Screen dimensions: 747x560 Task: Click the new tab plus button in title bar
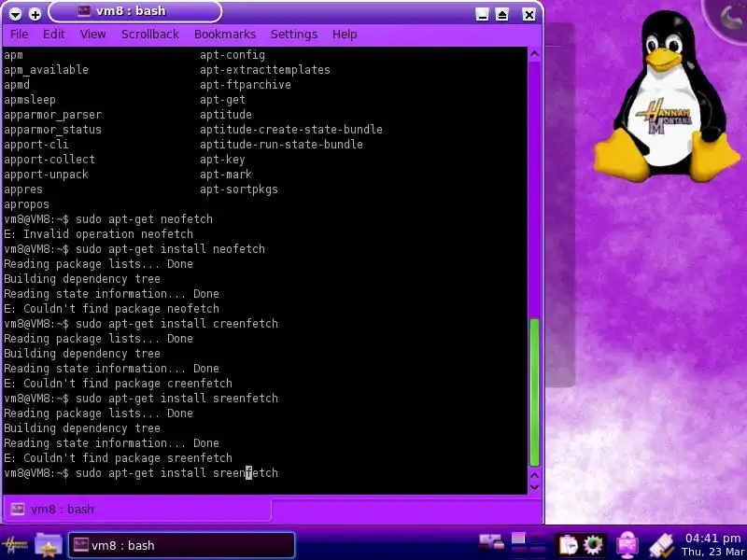tap(35, 14)
